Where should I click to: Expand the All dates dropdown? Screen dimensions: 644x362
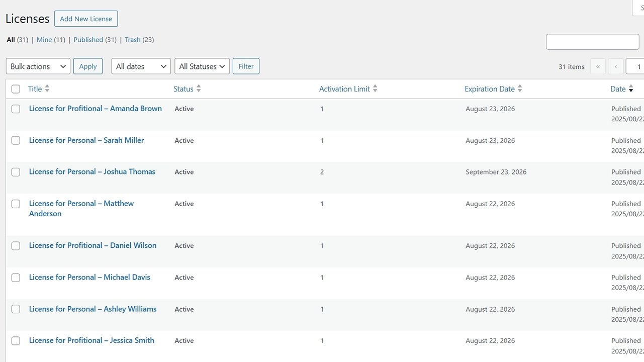pyautogui.click(x=141, y=66)
